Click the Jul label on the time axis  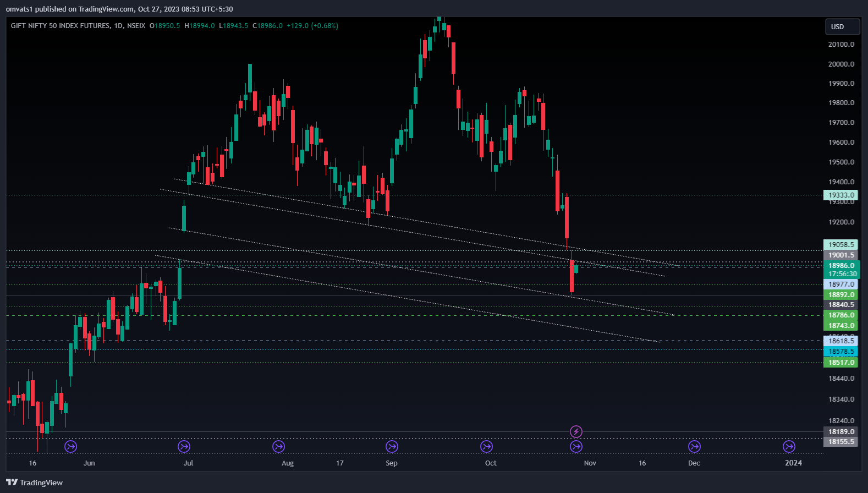[188, 463]
